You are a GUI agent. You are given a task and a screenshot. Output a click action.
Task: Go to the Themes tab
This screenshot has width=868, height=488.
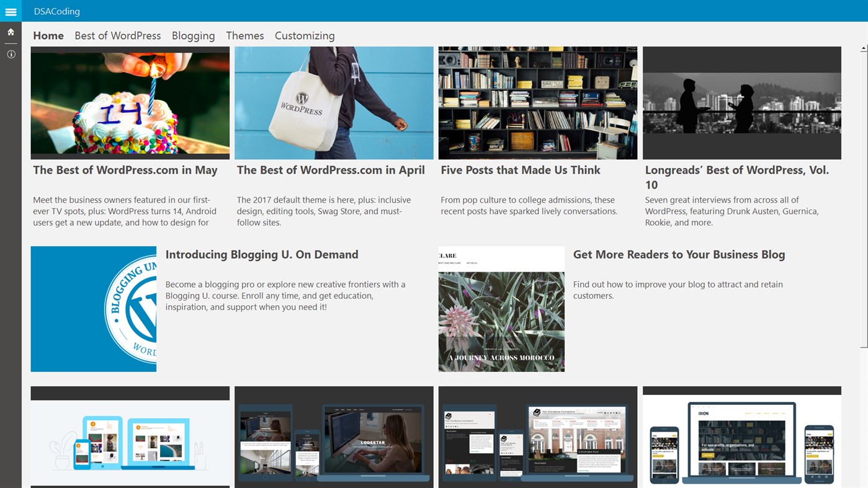(x=245, y=36)
